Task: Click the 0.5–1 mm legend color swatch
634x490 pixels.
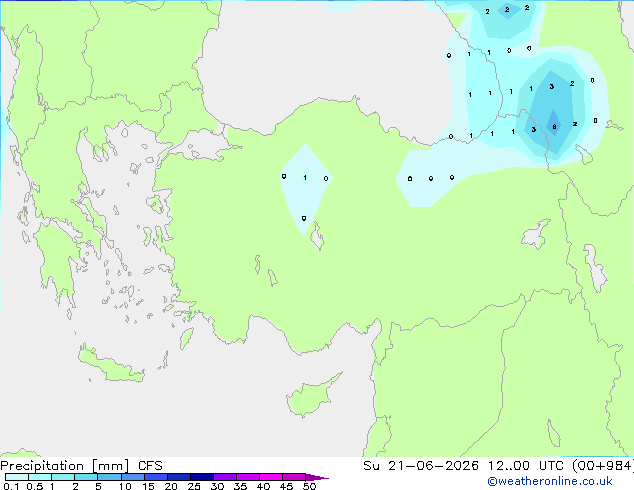Action: tap(40, 477)
